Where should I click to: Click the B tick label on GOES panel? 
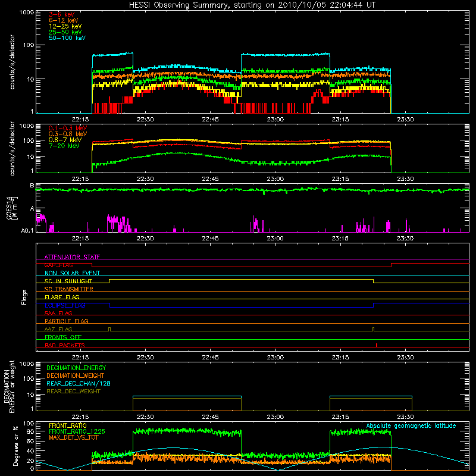[x=32, y=186]
